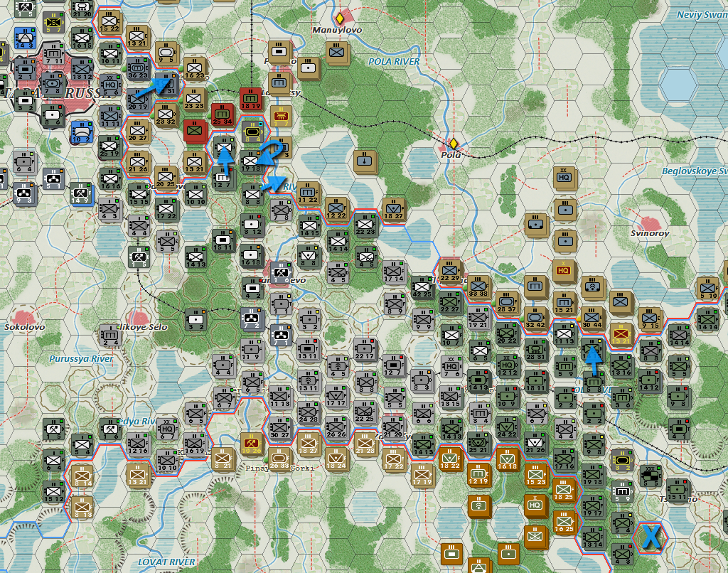Select the orange signal unit
Image resolution: width=728 pixels, height=573 pixels.
[x=478, y=505]
